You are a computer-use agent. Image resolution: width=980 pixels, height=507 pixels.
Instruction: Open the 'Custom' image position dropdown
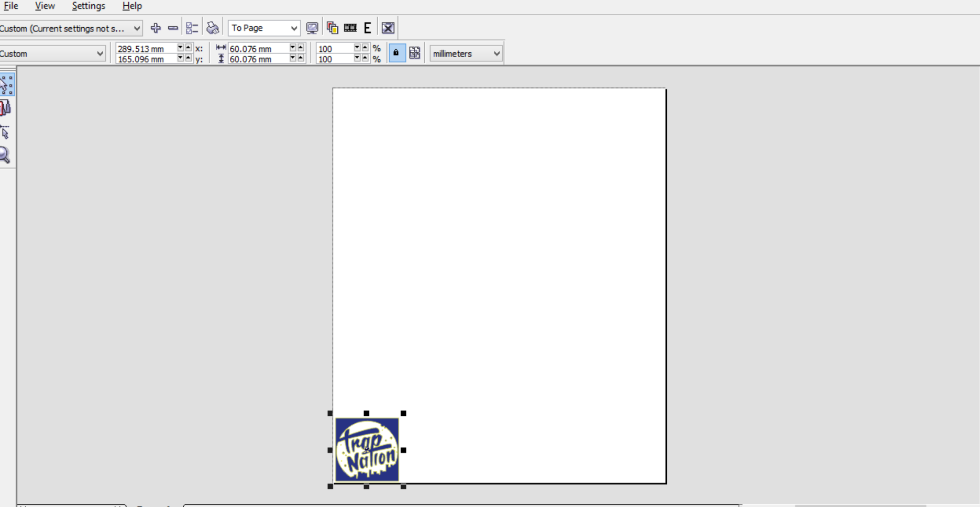[x=52, y=53]
